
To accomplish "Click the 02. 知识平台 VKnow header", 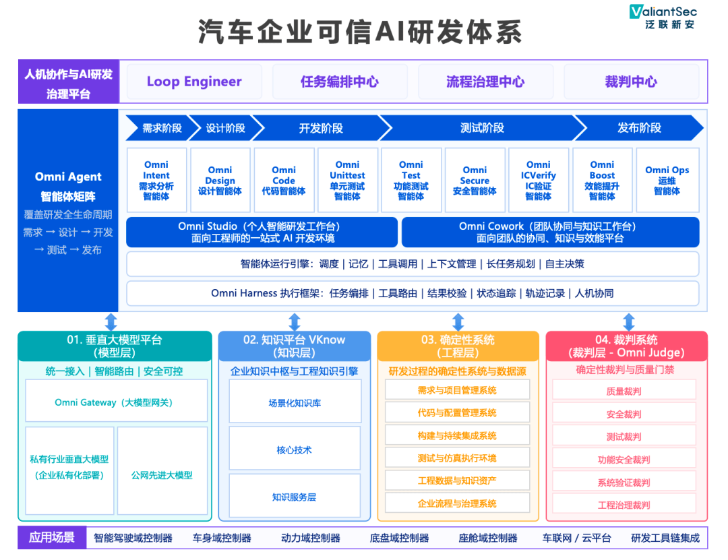I will pos(295,346).
